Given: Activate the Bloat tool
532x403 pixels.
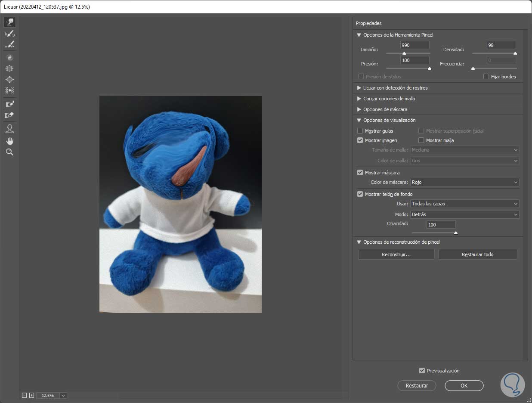Looking at the screenshot, I should [9, 80].
